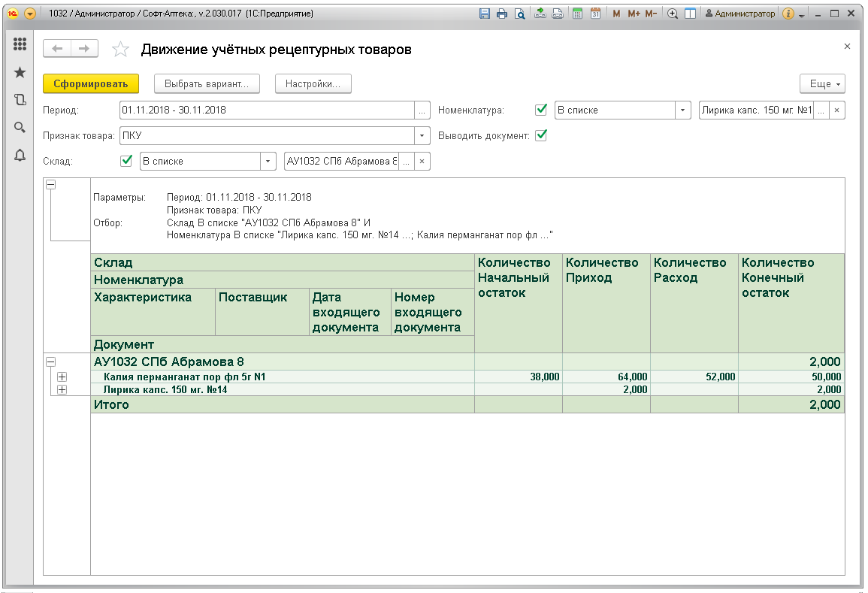Open the sections grid menu in sidebar

click(x=20, y=45)
